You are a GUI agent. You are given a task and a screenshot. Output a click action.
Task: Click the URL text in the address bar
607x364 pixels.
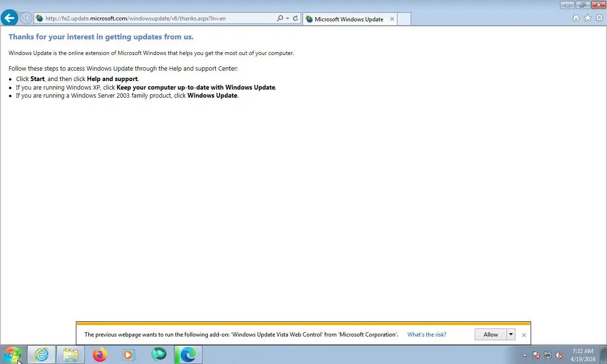click(136, 18)
